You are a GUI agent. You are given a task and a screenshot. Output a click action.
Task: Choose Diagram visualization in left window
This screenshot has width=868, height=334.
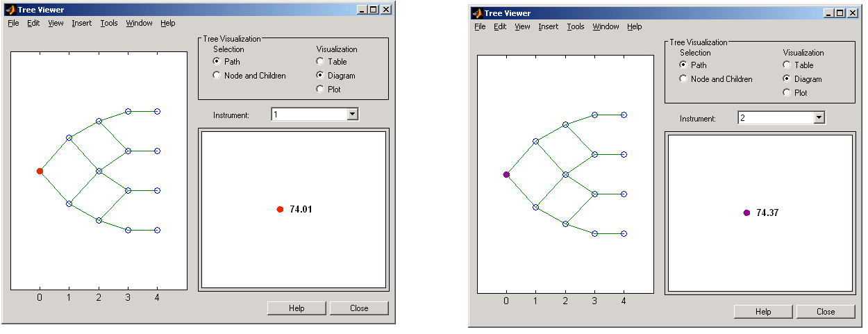click(320, 76)
